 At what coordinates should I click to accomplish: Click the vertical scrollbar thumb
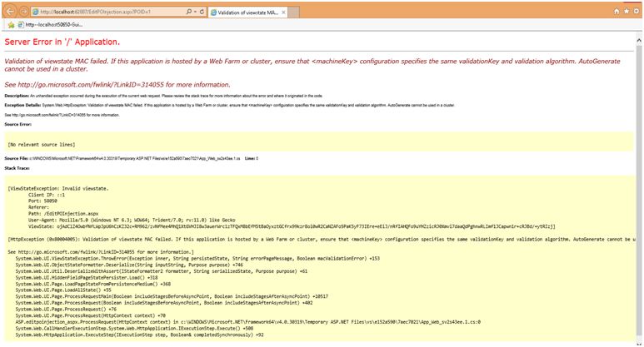639,191
